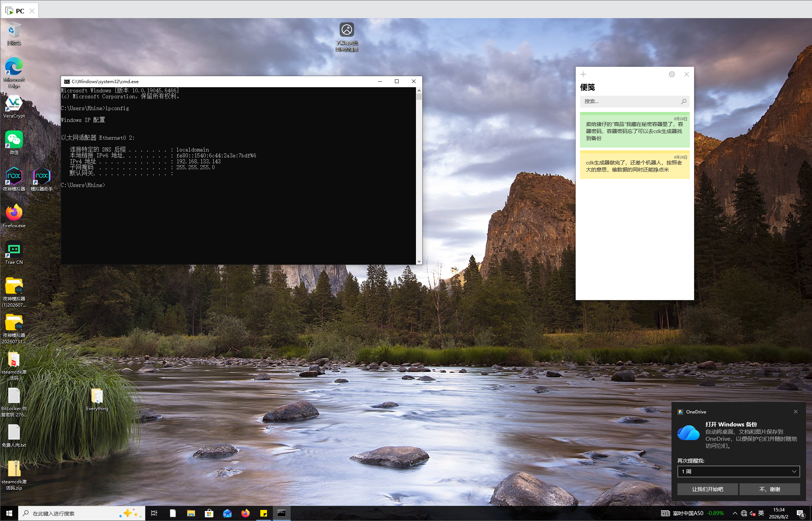Click the PC tab at top

20,11
